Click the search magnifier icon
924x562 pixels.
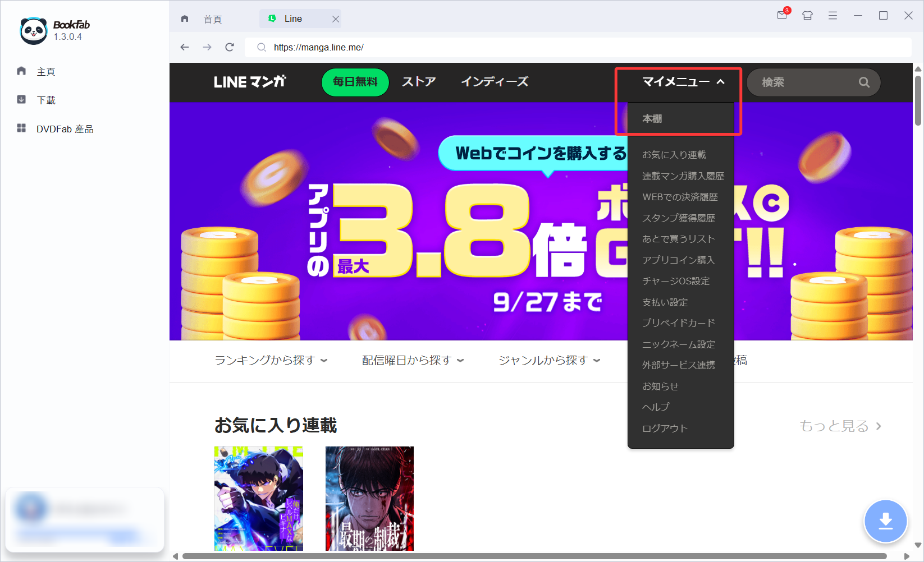tap(864, 82)
